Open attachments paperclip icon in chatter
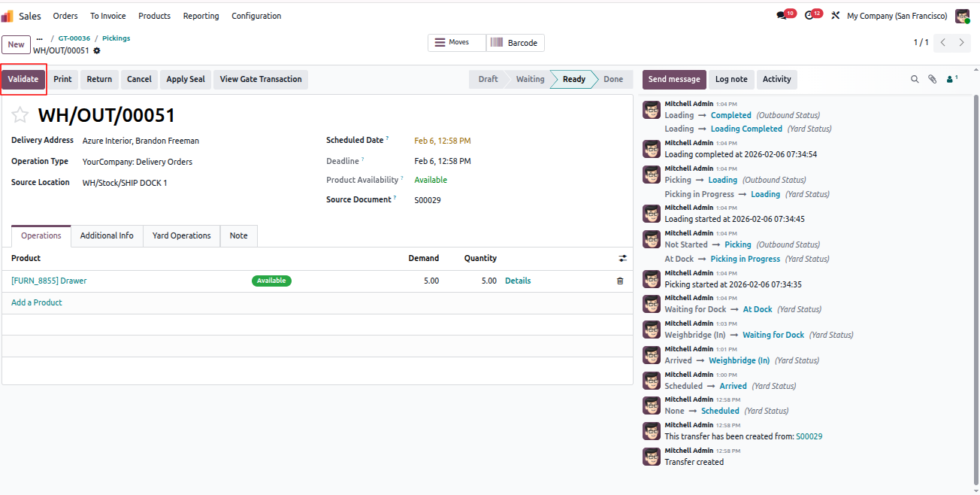This screenshot has width=980, height=495. [932, 79]
